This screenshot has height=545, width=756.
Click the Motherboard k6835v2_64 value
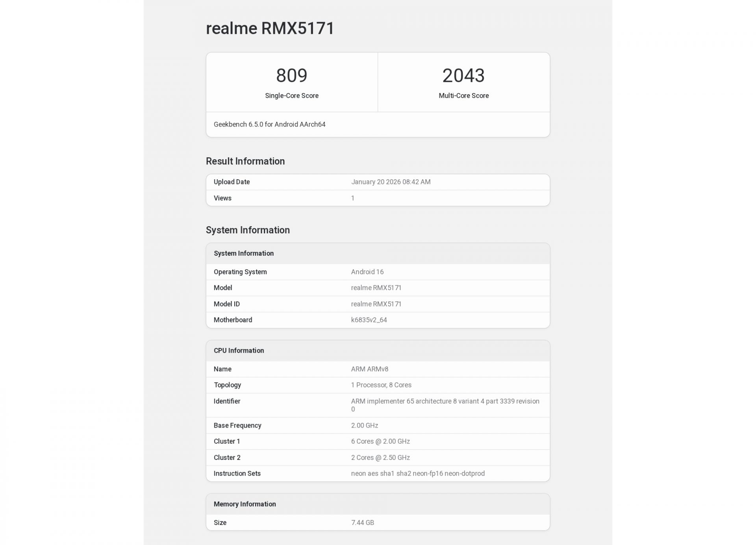(x=369, y=320)
